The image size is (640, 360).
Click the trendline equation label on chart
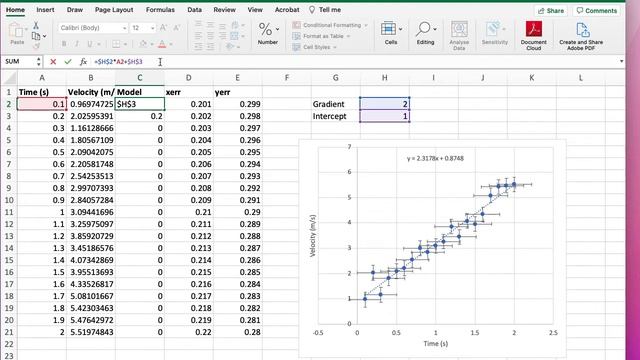pyautogui.click(x=435, y=158)
